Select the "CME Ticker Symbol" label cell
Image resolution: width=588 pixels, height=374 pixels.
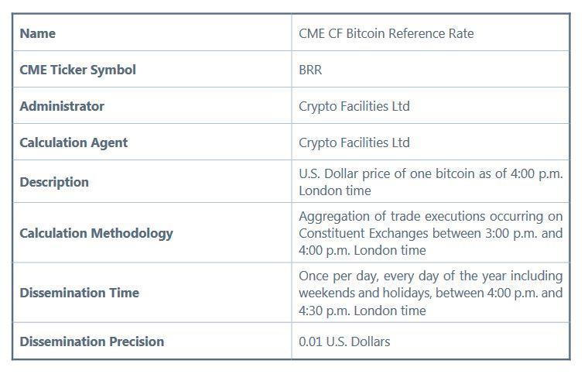click(x=77, y=70)
